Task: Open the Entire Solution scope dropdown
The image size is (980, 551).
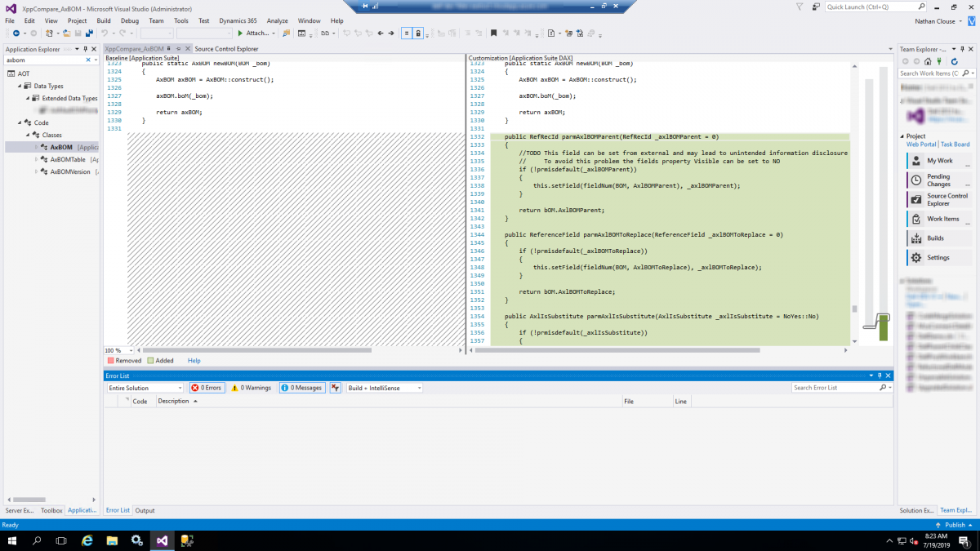Action: tap(145, 388)
